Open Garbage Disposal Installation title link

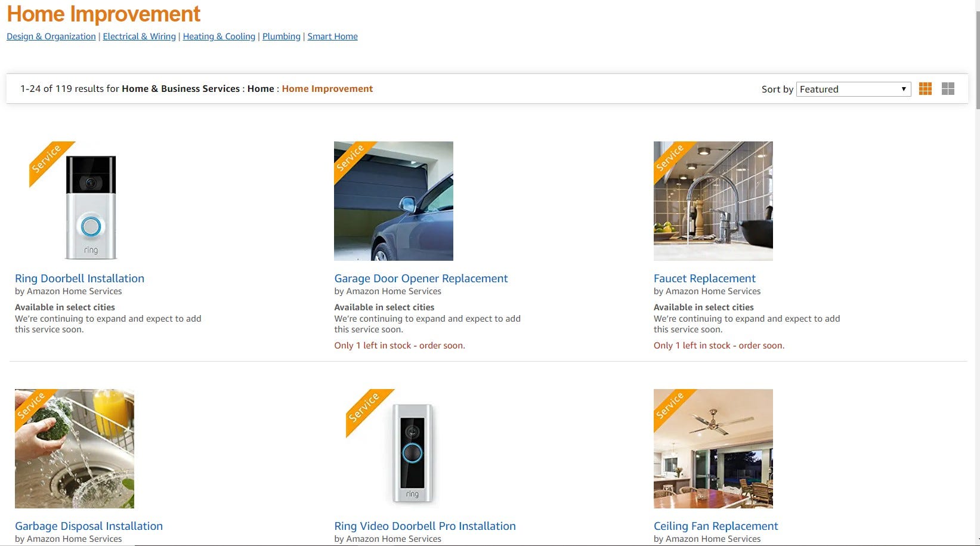pyautogui.click(x=89, y=526)
